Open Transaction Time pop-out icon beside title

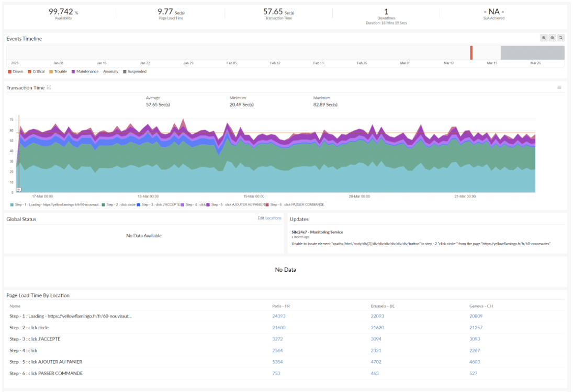pyautogui.click(x=49, y=87)
